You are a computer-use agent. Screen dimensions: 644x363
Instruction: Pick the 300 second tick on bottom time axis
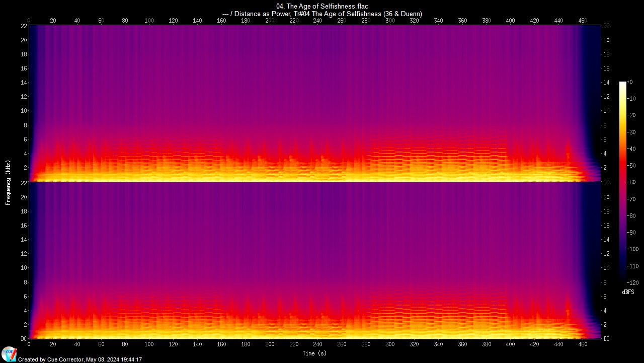[390, 344]
